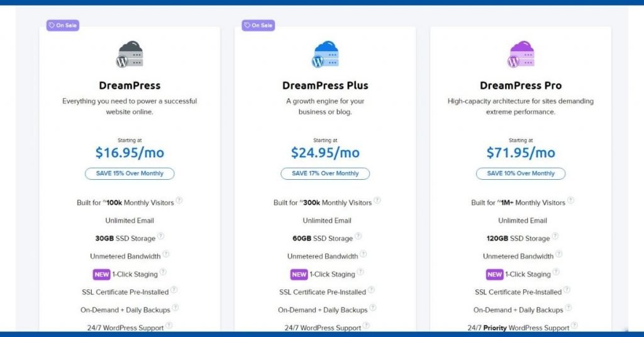
Task: Click the On Sale tag above DreamPress
Action: 62,25
